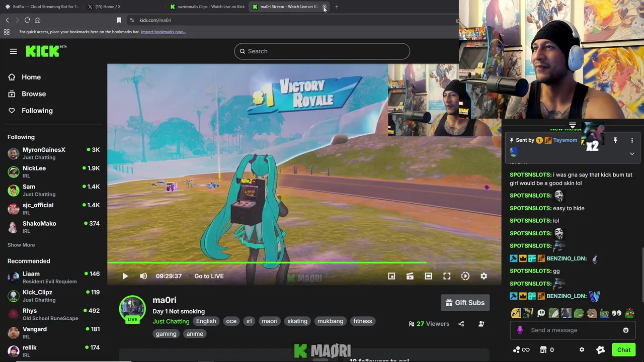Open playback speed control
The image size is (644, 362).
click(465, 276)
